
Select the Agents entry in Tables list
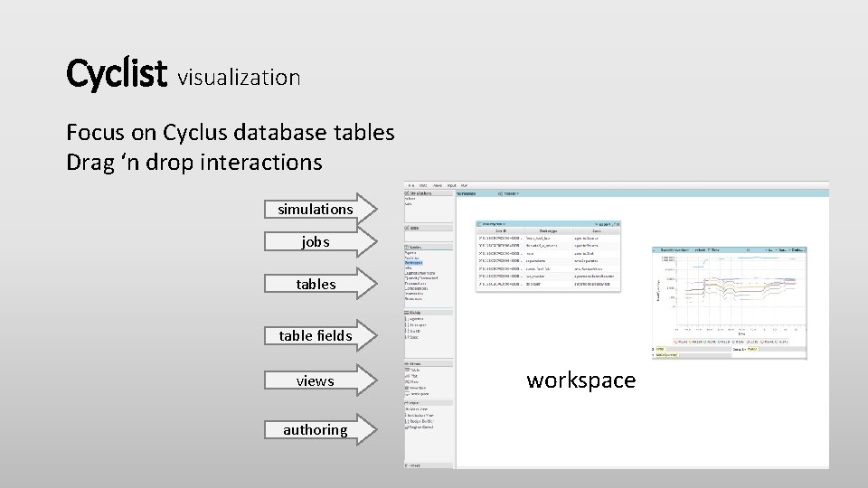410,253
